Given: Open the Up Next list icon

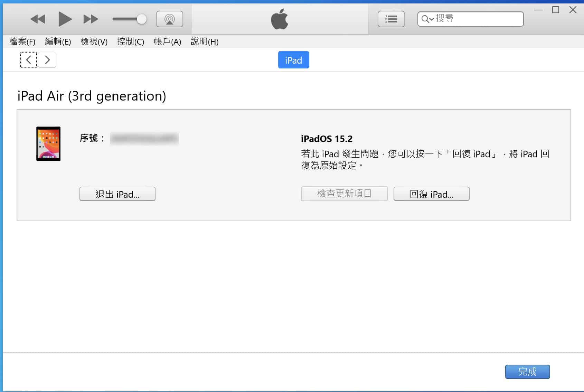Looking at the screenshot, I should [391, 19].
